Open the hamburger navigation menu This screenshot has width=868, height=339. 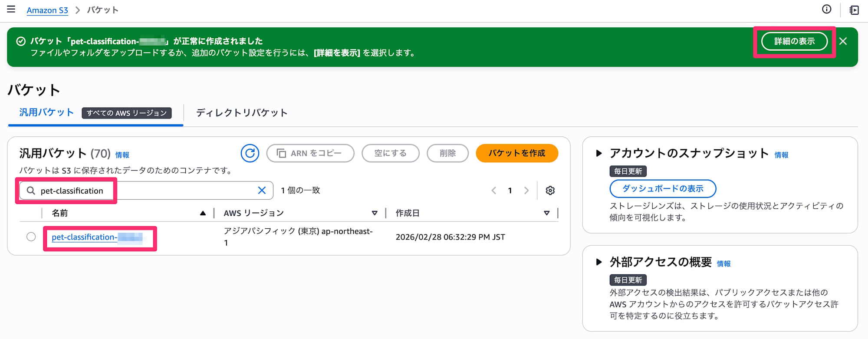tap(11, 10)
